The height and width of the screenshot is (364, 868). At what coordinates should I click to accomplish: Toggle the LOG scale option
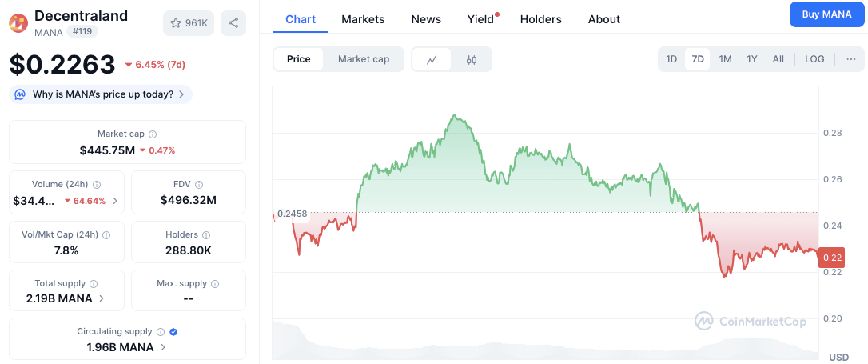tap(814, 59)
